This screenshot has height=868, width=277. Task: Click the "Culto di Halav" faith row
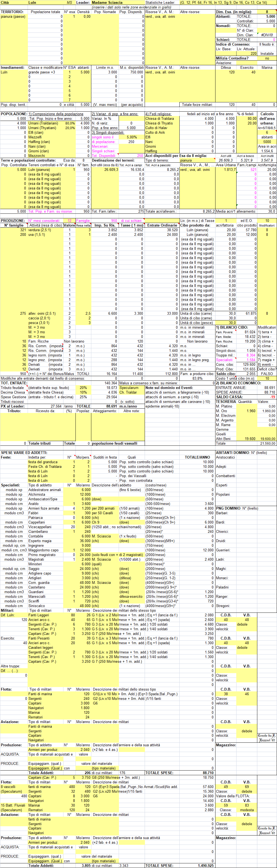pyautogui.click(x=156, y=128)
